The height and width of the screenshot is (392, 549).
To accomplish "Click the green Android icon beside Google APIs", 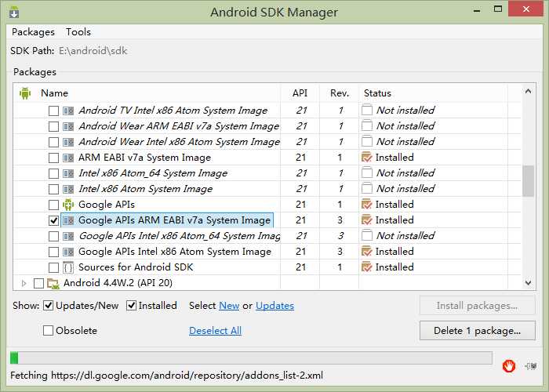I will 68,205.
